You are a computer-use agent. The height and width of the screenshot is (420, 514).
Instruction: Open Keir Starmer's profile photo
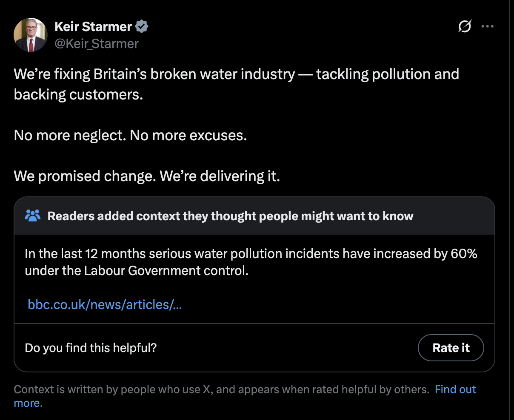pyautogui.click(x=31, y=35)
